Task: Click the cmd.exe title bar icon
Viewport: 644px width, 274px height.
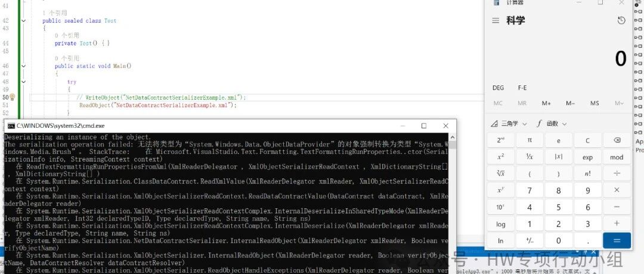Action: click(x=11, y=125)
